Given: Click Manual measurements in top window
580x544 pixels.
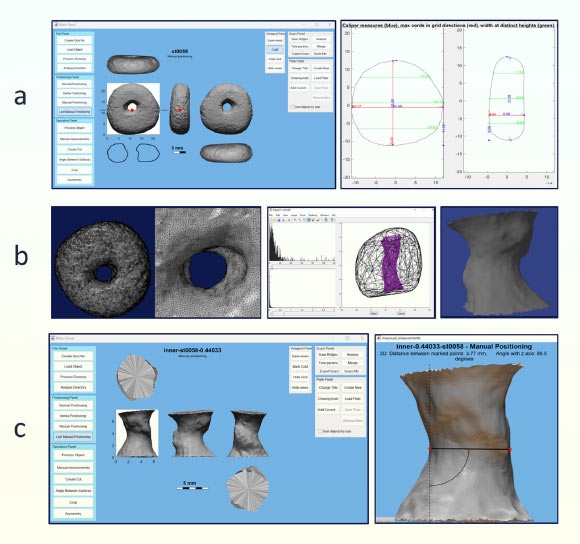Looking at the screenshot, I should 74,139.
